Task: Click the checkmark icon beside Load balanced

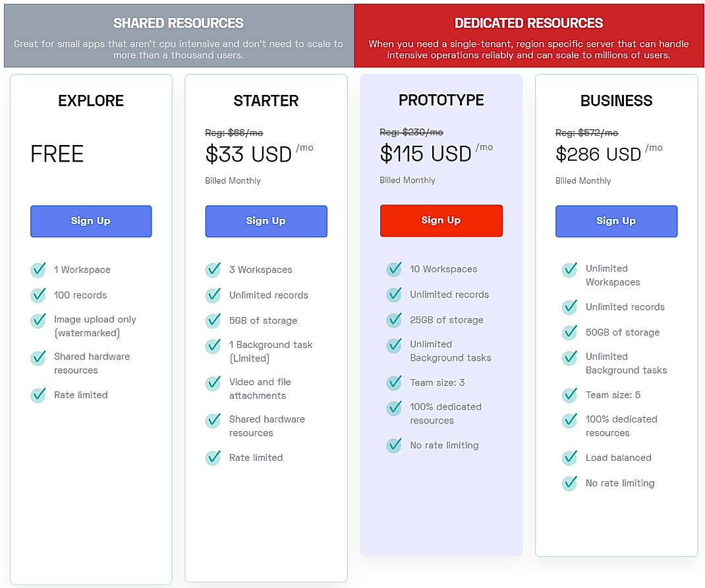Action: (x=569, y=457)
